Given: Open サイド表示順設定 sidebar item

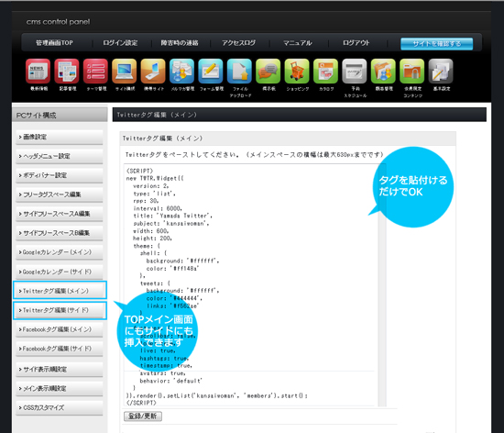Looking at the screenshot, I should 60,370.
